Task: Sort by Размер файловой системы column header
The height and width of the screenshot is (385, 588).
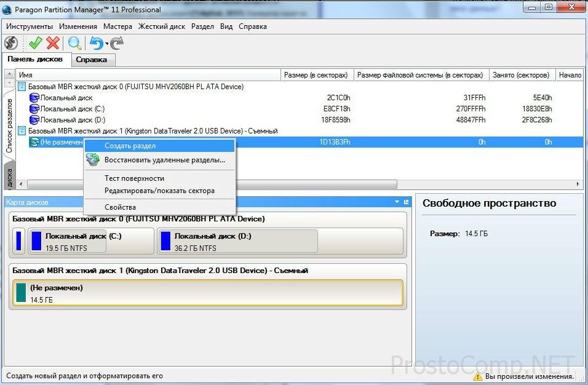Action: pos(421,75)
